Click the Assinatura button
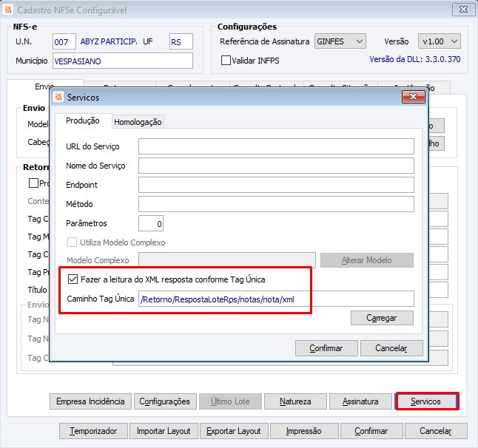This screenshot has height=448, width=478. [360, 401]
